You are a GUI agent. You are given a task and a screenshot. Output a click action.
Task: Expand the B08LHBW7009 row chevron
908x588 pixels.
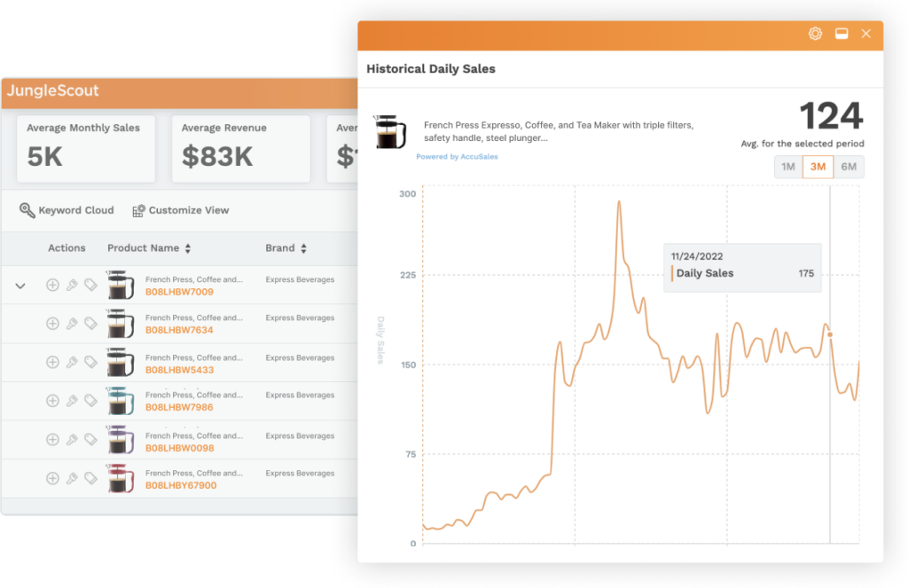pyautogui.click(x=20, y=286)
